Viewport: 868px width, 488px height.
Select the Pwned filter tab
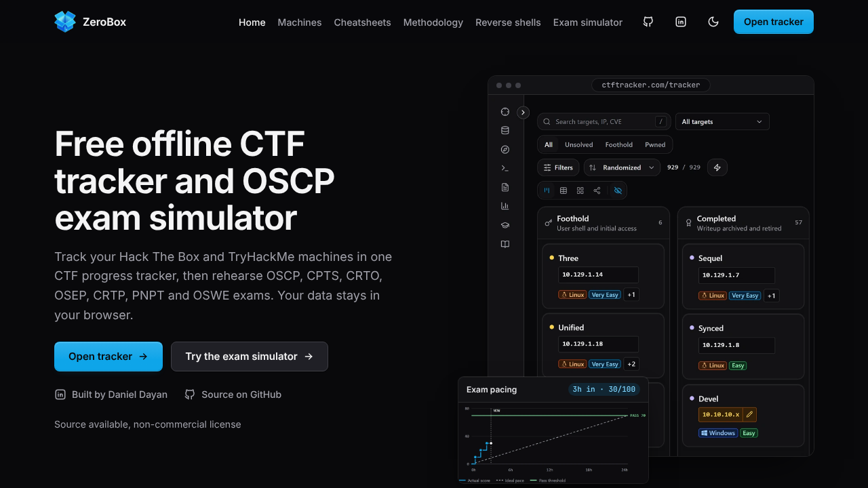click(655, 144)
